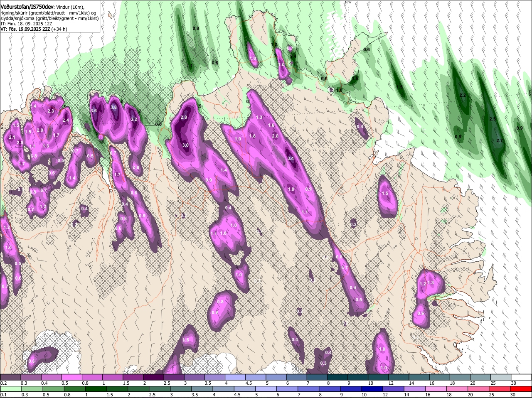Screen dimensions: 532x398
Task: Click the 2.2 value in the eastern rain band
Action: pos(463,95)
